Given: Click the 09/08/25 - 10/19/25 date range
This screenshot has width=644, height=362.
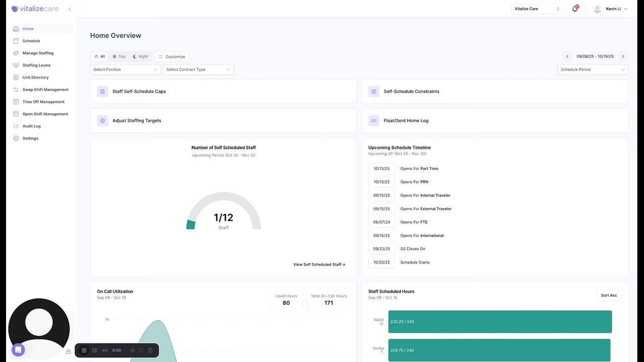Looking at the screenshot, I should click(x=595, y=57).
